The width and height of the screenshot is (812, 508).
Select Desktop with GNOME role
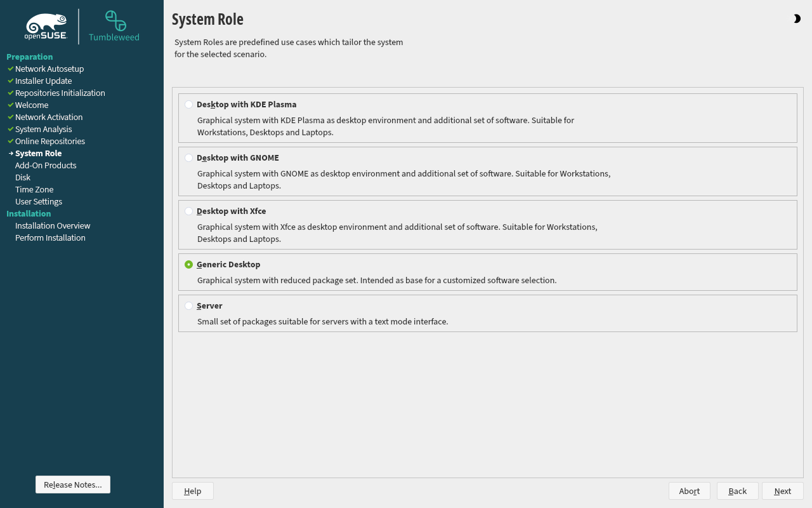[x=189, y=158]
